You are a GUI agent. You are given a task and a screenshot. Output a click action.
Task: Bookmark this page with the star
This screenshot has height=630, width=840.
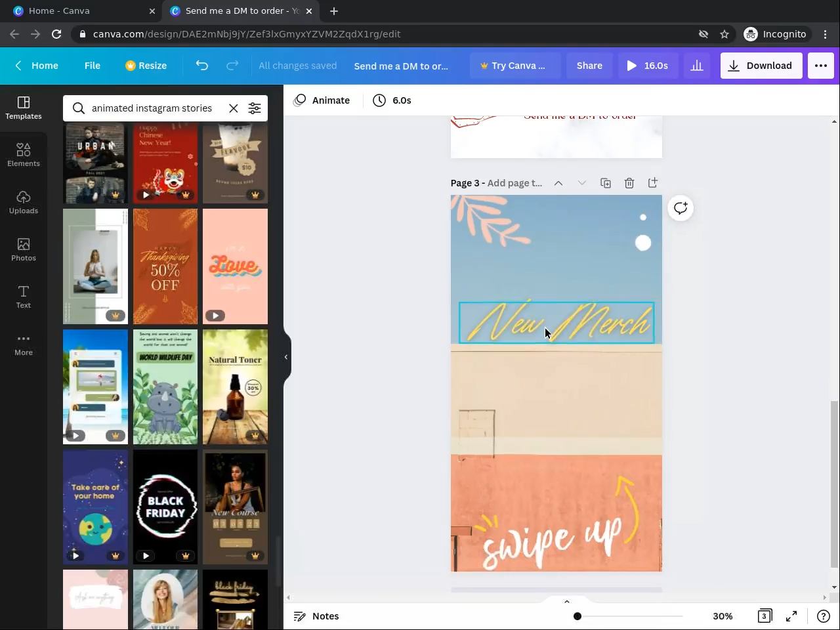click(x=724, y=34)
